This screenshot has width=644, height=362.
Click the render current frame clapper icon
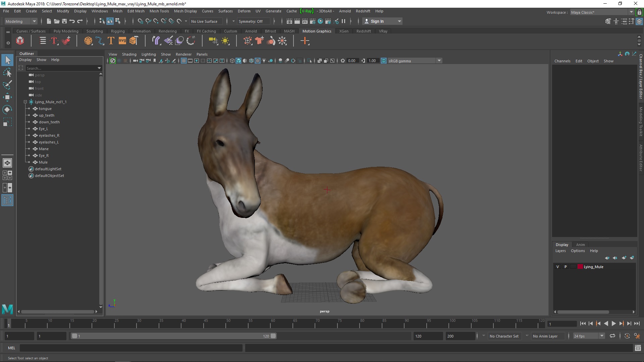(x=297, y=21)
